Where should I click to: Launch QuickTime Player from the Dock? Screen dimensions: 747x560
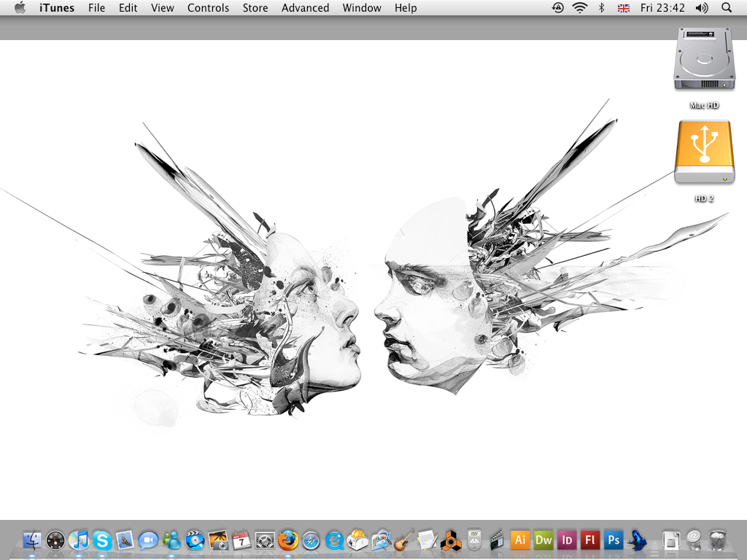(x=334, y=540)
